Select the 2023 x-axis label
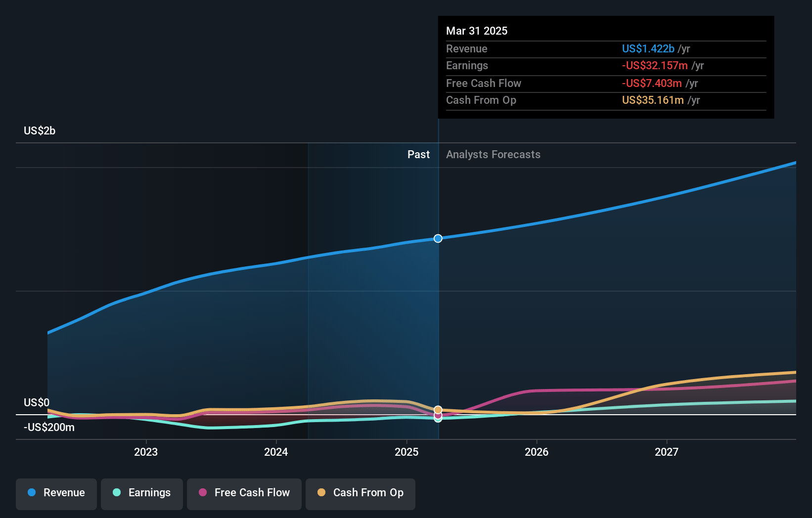 coord(146,452)
